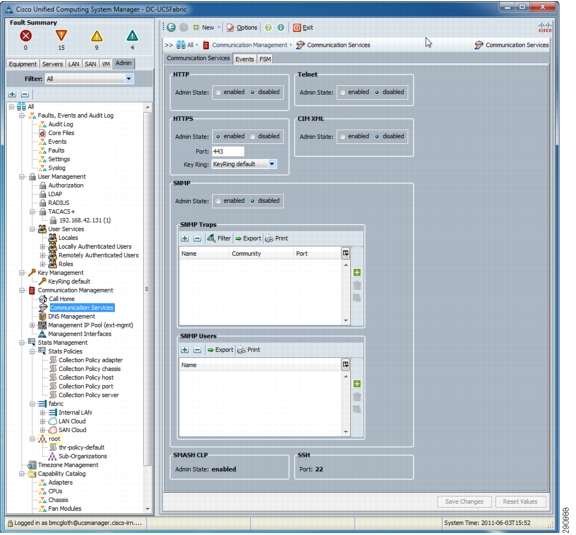Click the trash delete icon beside SNMP Traps table
The width and height of the screenshot is (576, 535).
357,285
